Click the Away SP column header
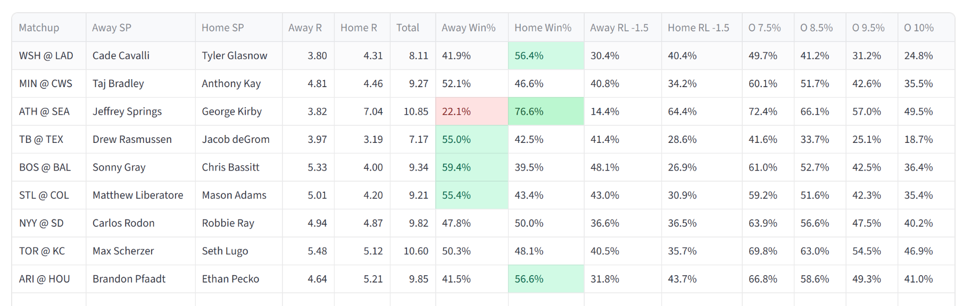Image resolution: width=980 pixels, height=306 pixels. (140, 28)
